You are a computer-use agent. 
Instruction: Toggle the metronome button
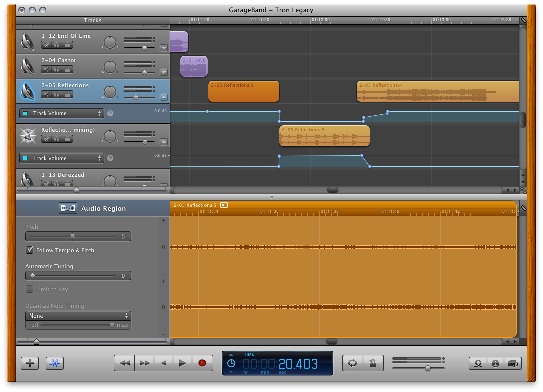point(373,363)
